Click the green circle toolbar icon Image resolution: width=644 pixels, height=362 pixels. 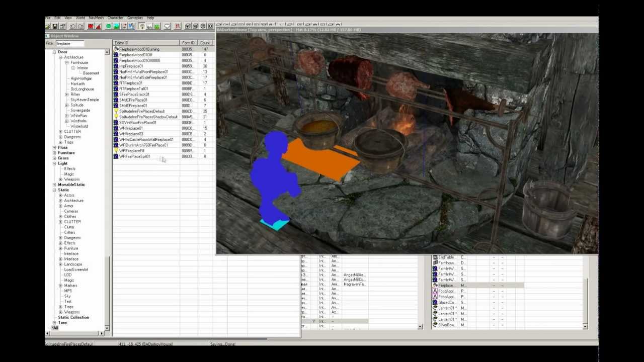(108, 26)
